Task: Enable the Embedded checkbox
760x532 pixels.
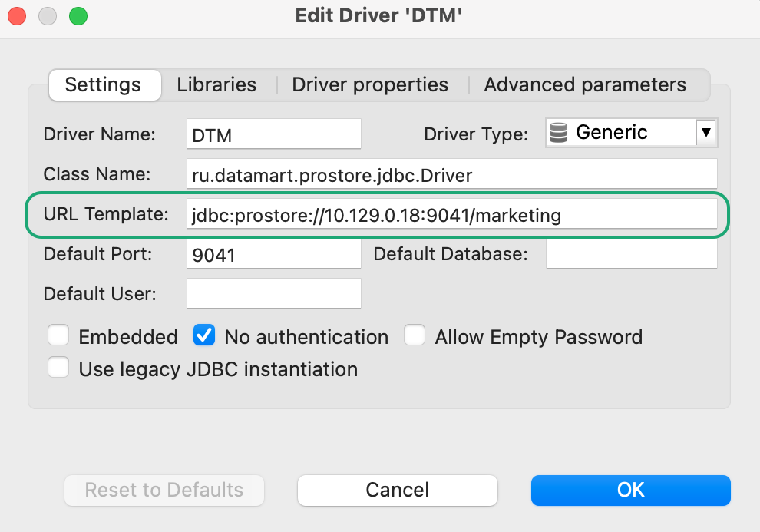Action: [x=58, y=336]
